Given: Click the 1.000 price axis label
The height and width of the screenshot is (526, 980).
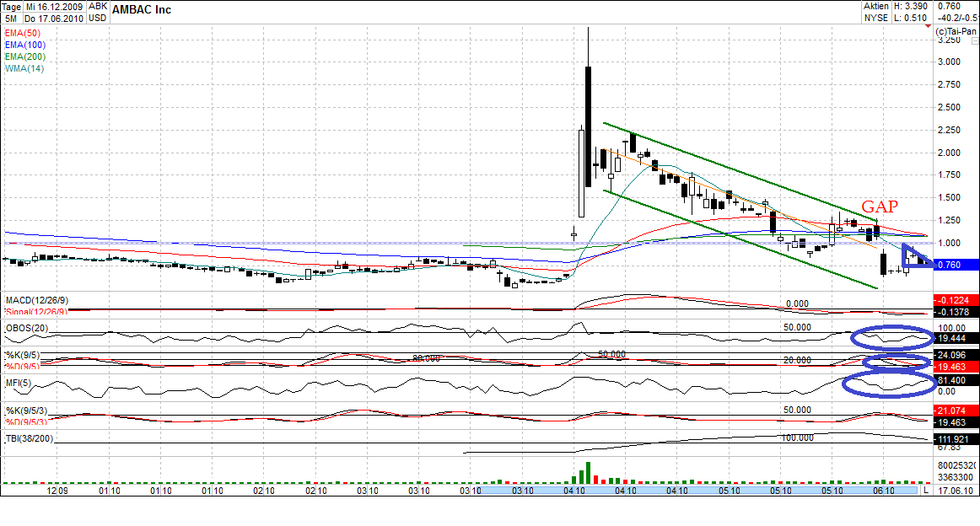Looking at the screenshot, I should [x=950, y=244].
